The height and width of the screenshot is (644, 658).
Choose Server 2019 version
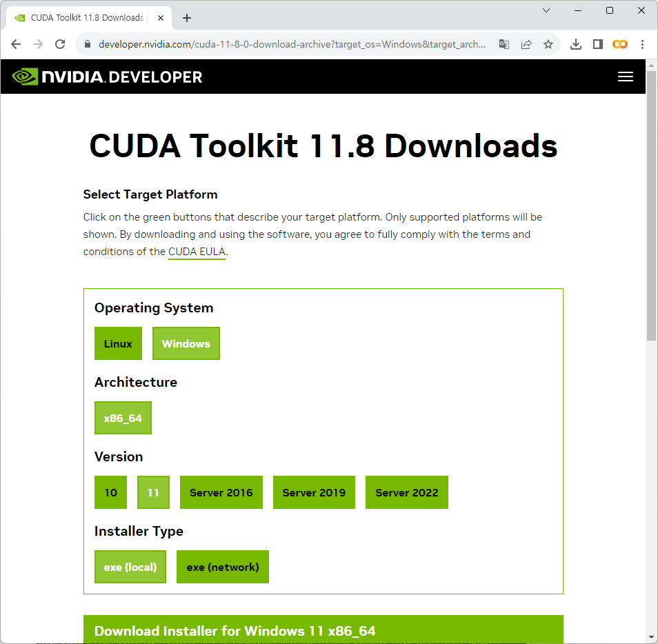[x=314, y=492]
